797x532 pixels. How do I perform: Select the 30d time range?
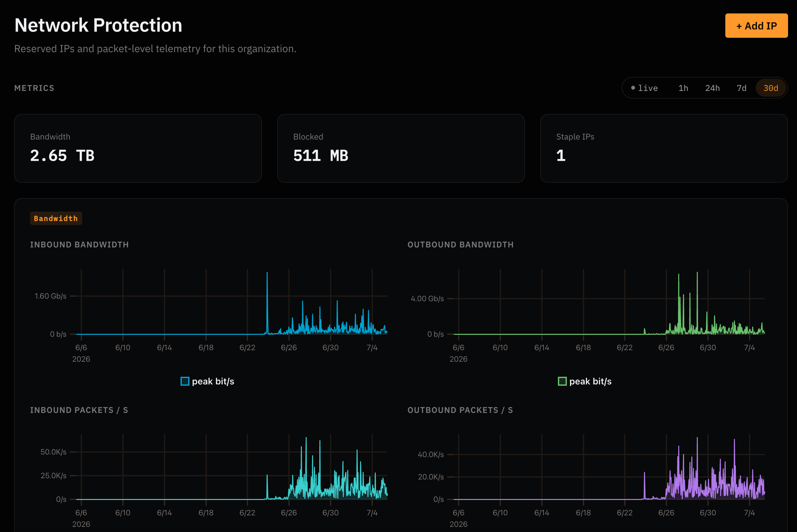[770, 88]
